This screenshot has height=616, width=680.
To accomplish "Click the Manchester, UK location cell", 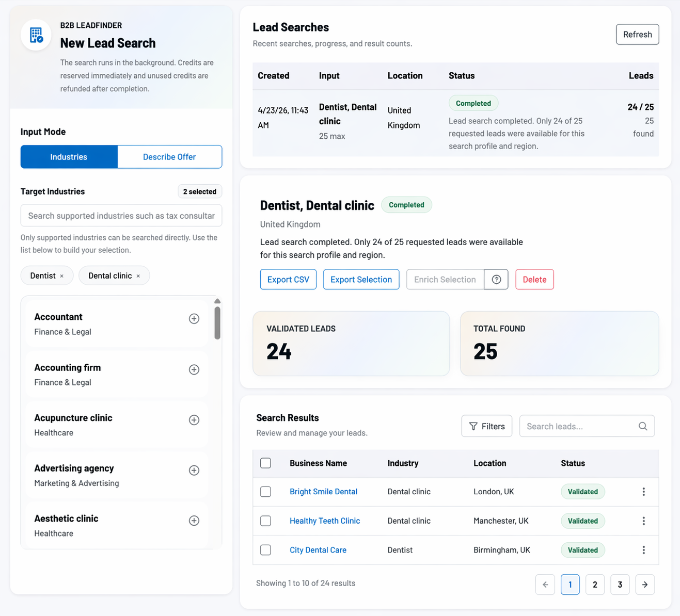I will [501, 521].
